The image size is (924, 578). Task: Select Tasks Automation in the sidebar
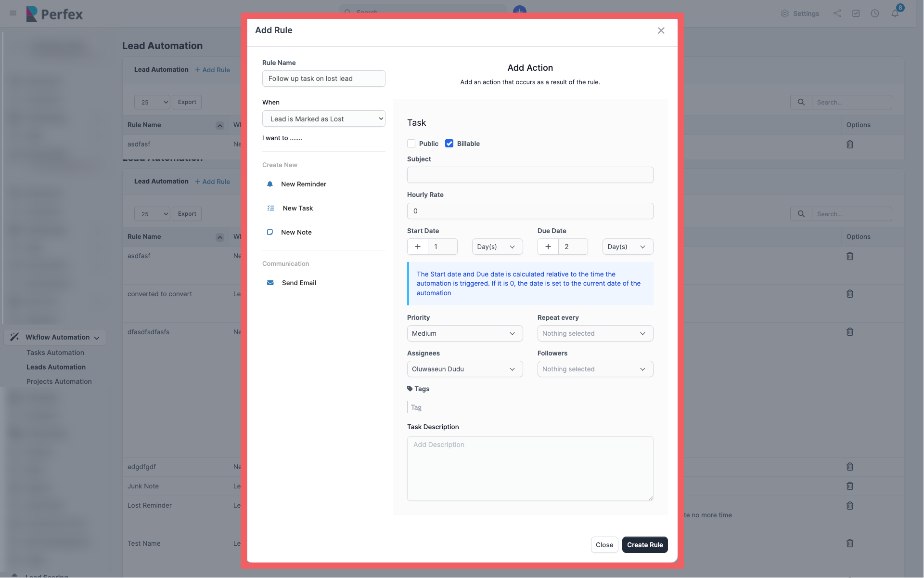pyautogui.click(x=55, y=353)
